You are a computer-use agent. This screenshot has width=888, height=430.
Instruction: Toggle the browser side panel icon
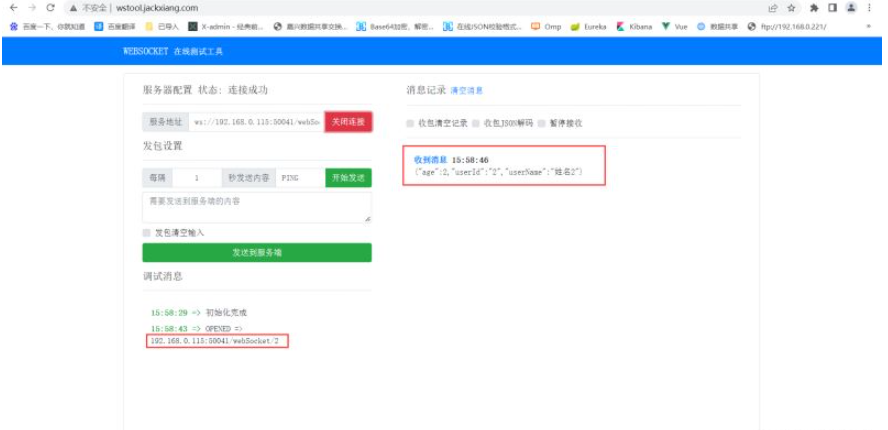coord(832,8)
